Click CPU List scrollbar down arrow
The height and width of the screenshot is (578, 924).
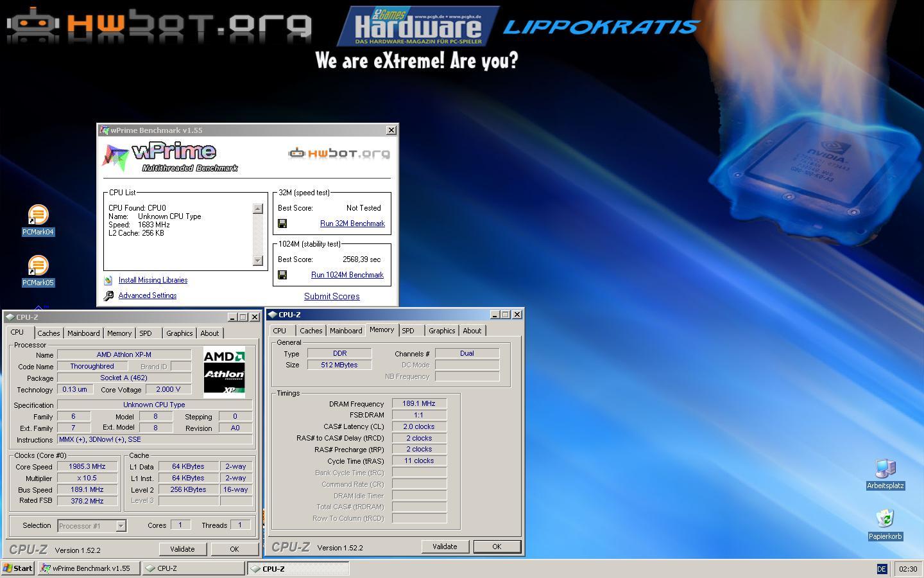pyautogui.click(x=258, y=260)
